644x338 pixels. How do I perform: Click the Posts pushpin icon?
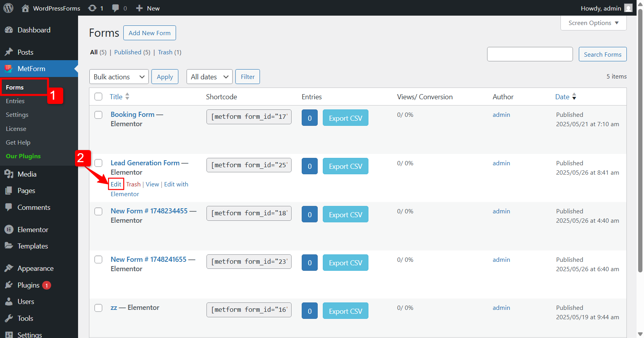point(9,52)
